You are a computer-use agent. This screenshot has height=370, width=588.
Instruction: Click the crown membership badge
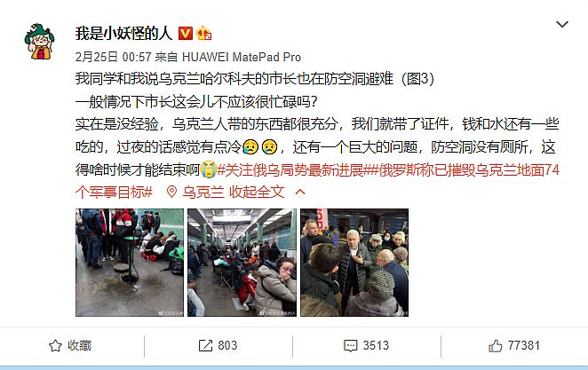(x=203, y=34)
